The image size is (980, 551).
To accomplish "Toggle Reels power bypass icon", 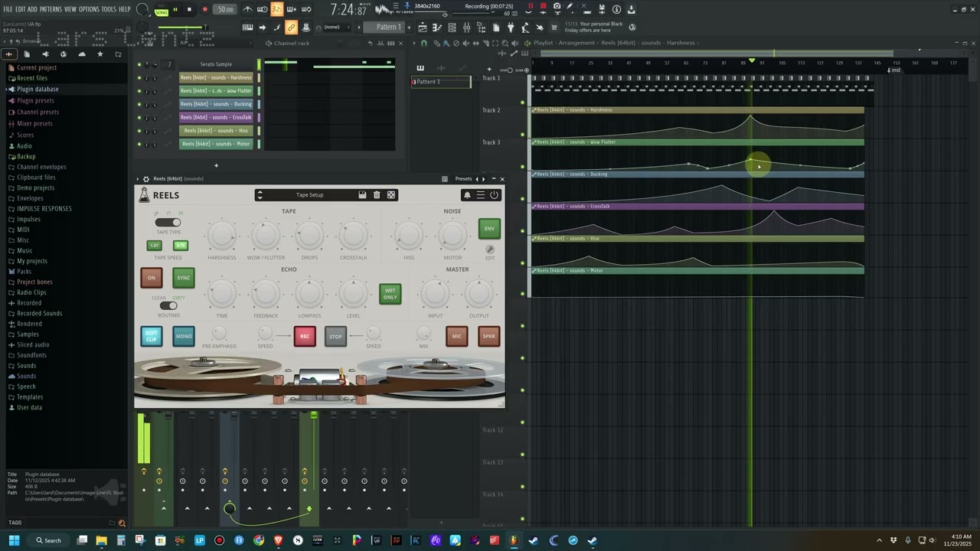I will tap(494, 195).
